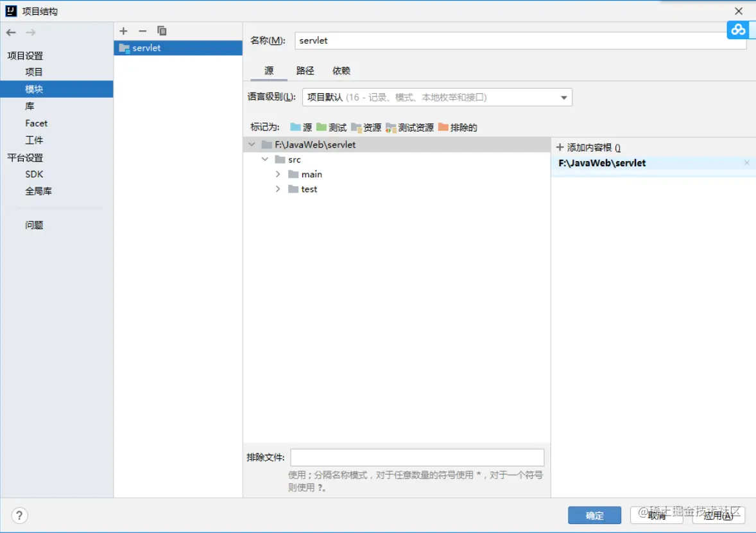Copy the selected module icon
The height and width of the screenshot is (533, 756).
162,31
